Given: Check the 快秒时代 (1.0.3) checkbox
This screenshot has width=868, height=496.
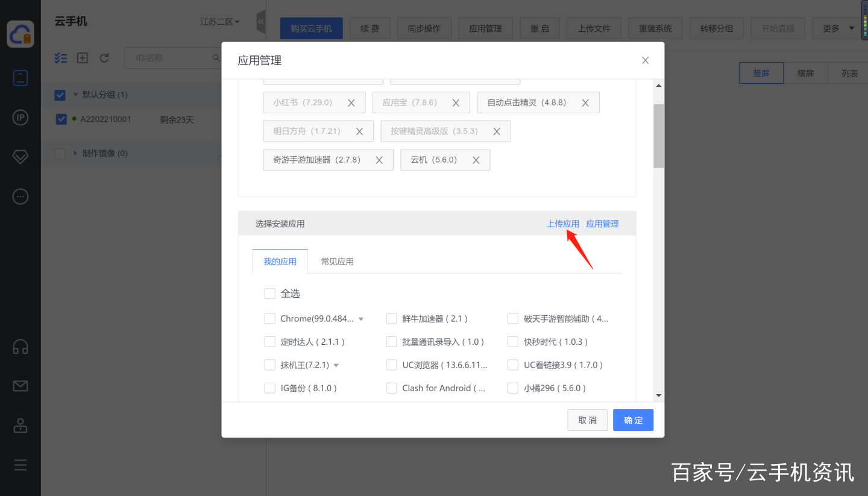Looking at the screenshot, I should click(x=513, y=342).
